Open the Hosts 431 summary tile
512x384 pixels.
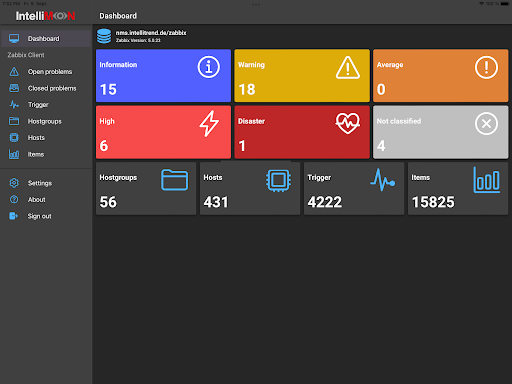250,189
